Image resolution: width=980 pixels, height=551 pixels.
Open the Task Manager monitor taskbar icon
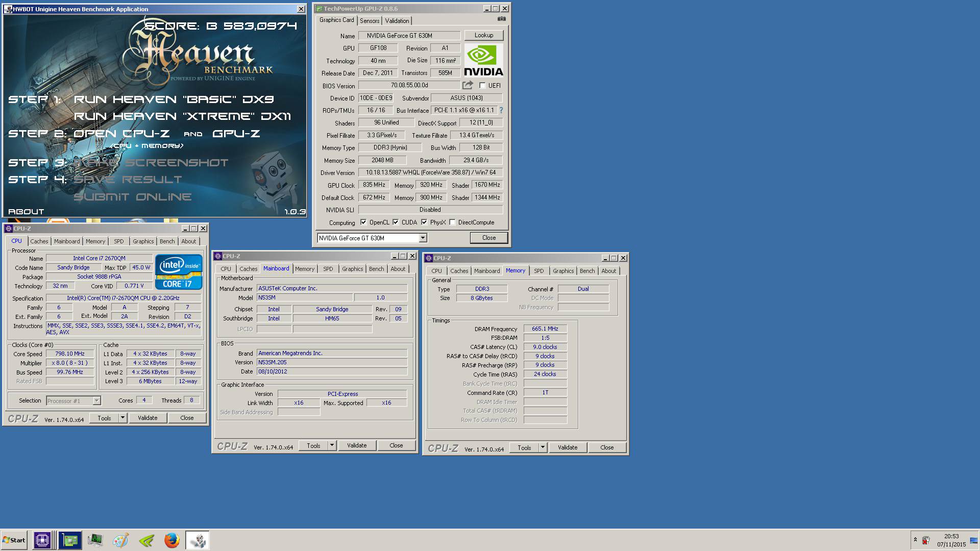(95, 540)
